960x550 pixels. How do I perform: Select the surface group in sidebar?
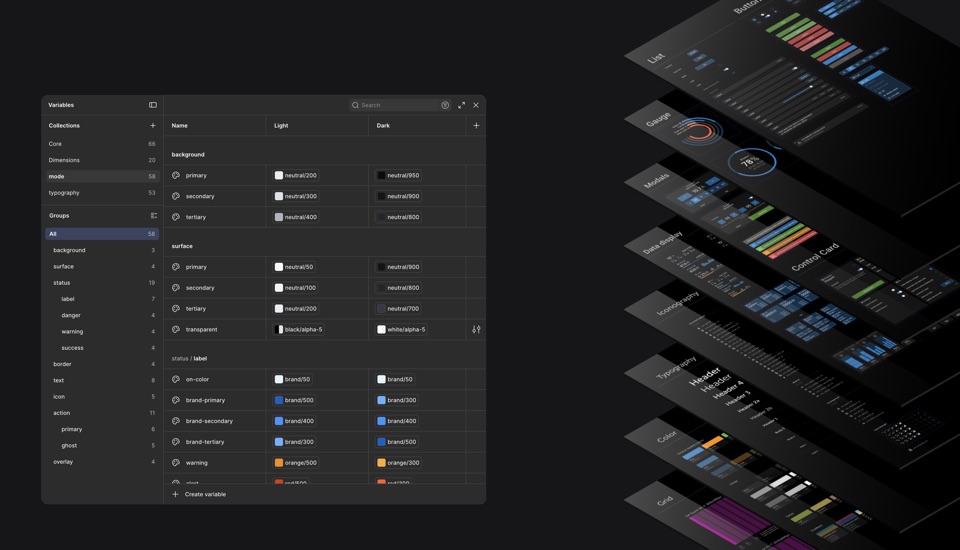(102, 266)
